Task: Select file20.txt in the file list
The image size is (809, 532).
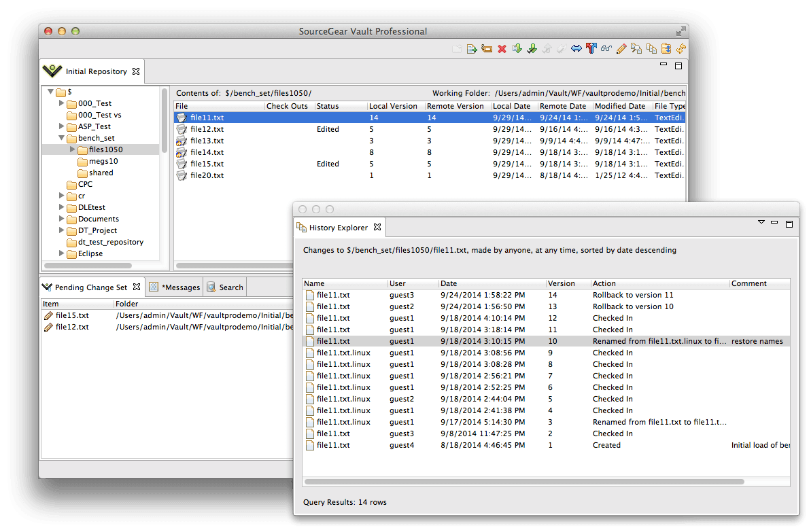Action: [430, 175]
